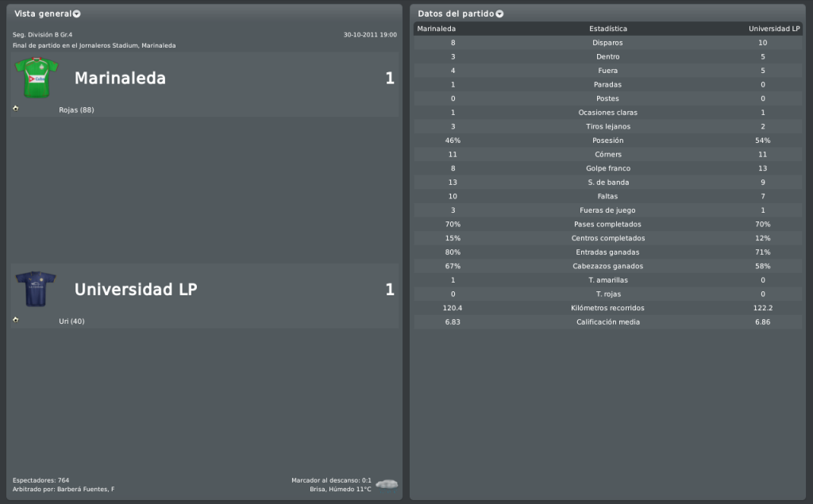Select the Calificación media row
813x504 pixels.
(607, 321)
